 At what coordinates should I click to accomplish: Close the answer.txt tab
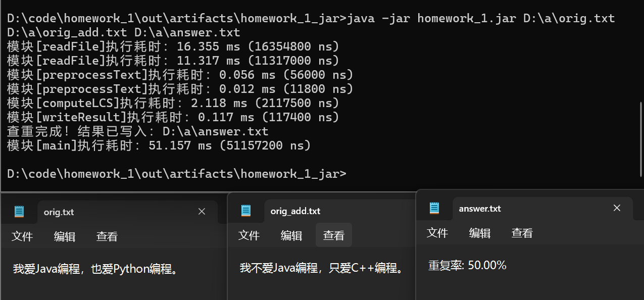[x=617, y=208]
